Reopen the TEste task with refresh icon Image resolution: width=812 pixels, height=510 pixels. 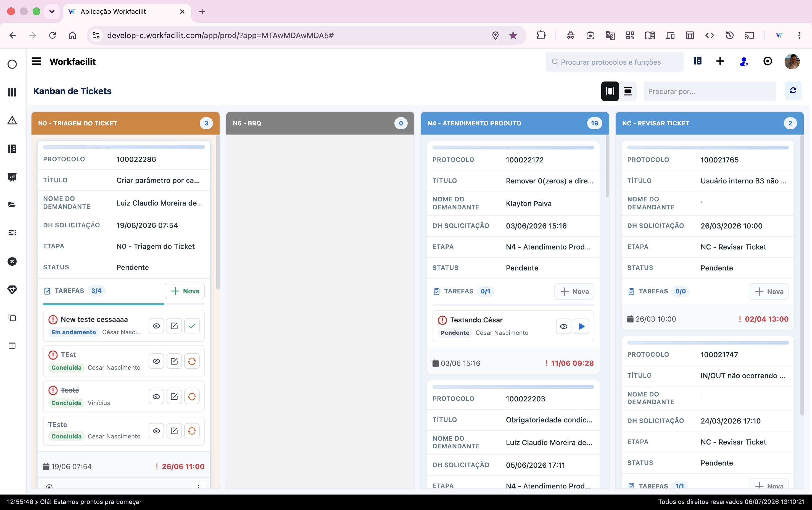point(192,431)
